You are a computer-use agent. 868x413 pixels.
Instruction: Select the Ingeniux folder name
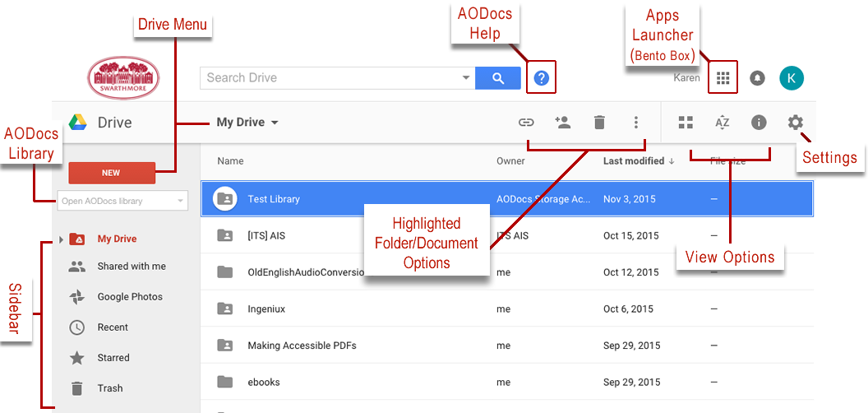[x=266, y=309]
